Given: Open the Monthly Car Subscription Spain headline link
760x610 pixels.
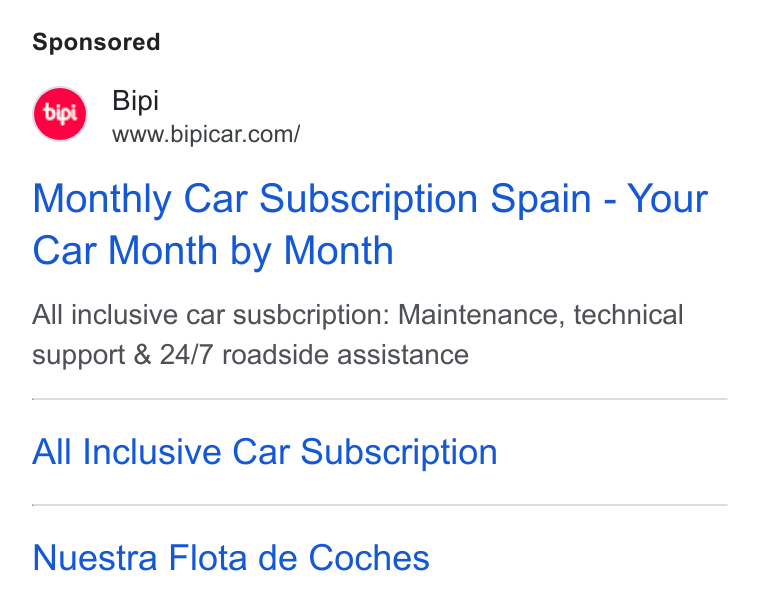Looking at the screenshot, I should pyautogui.click(x=370, y=224).
